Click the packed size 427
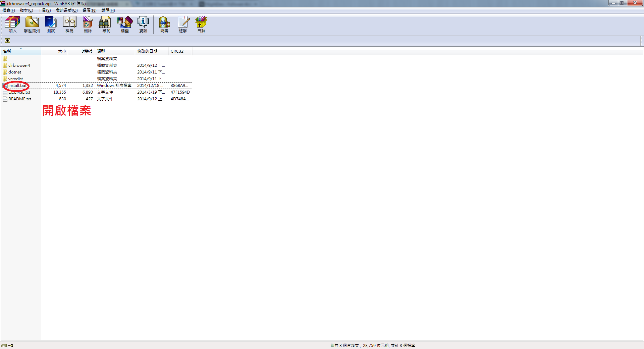The image size is (644, 349). 89,99
